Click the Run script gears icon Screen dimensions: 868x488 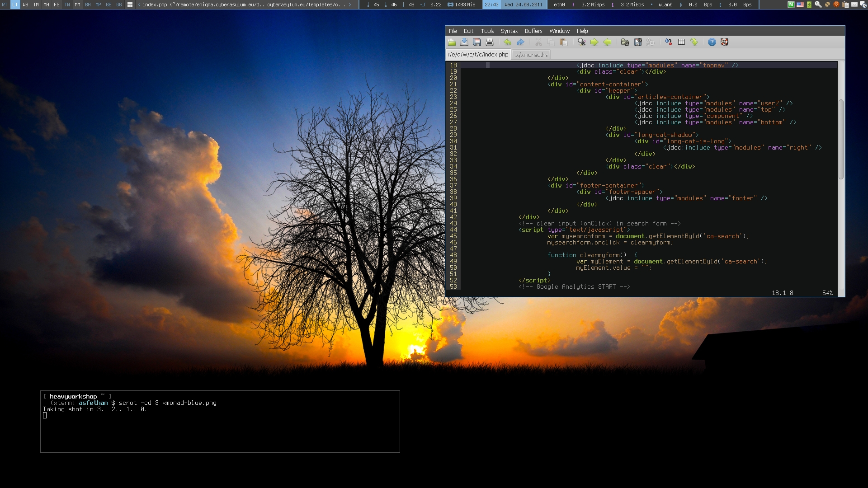point(651,42)
